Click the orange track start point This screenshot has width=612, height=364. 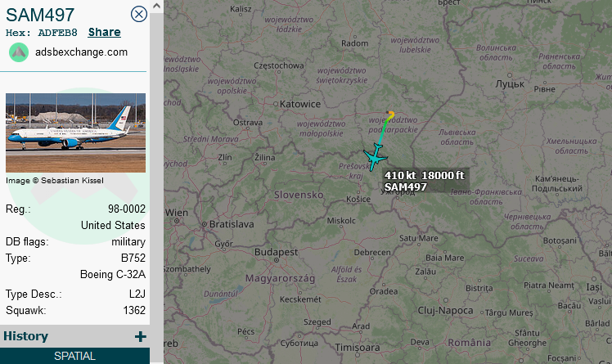[391, 114]
